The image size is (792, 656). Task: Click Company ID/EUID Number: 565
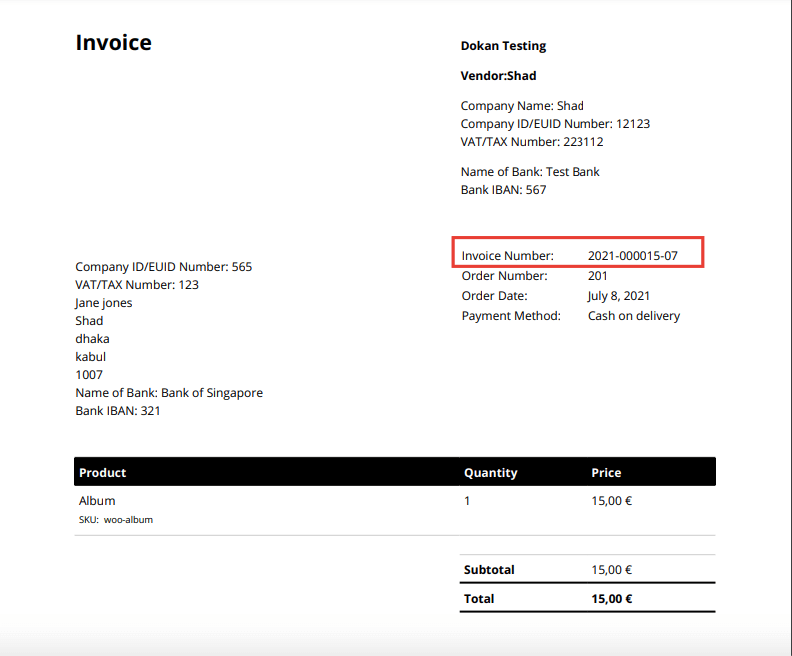(x=164, y=267)
